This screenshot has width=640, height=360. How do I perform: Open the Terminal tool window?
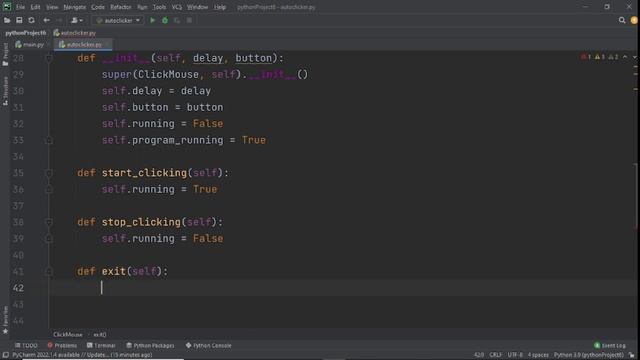click(x=101, y=345)
